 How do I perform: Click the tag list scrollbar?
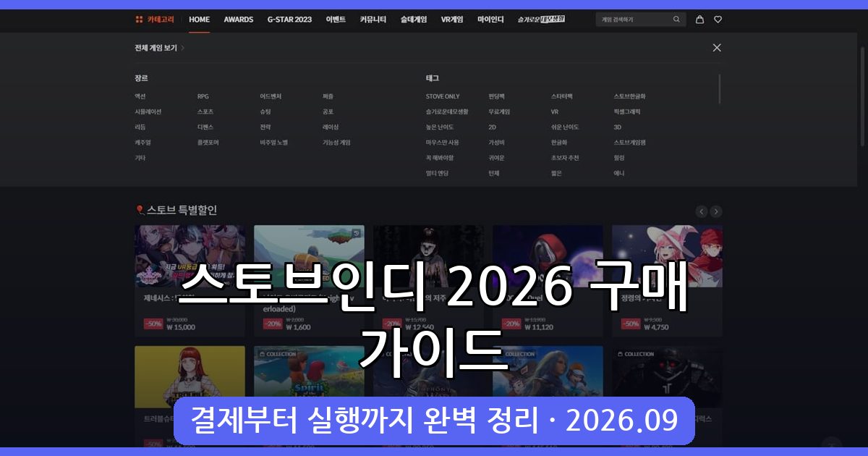(x=720, y=89)
